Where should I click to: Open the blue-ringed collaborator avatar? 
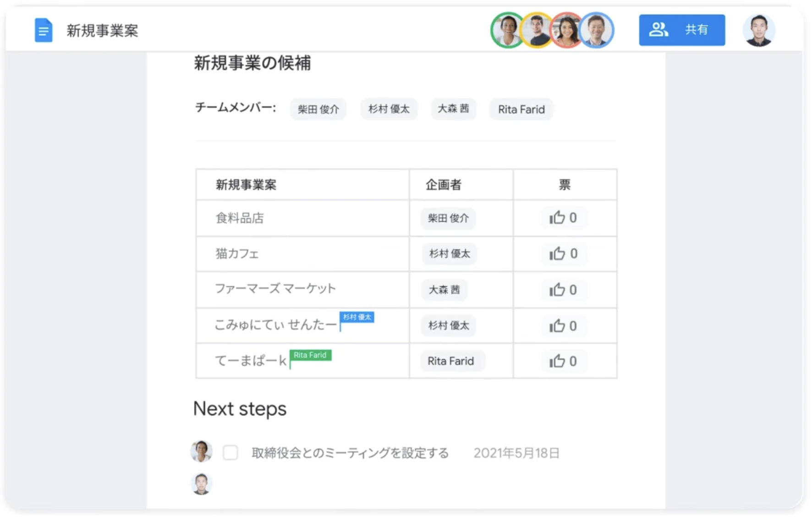tap(596, 30)
